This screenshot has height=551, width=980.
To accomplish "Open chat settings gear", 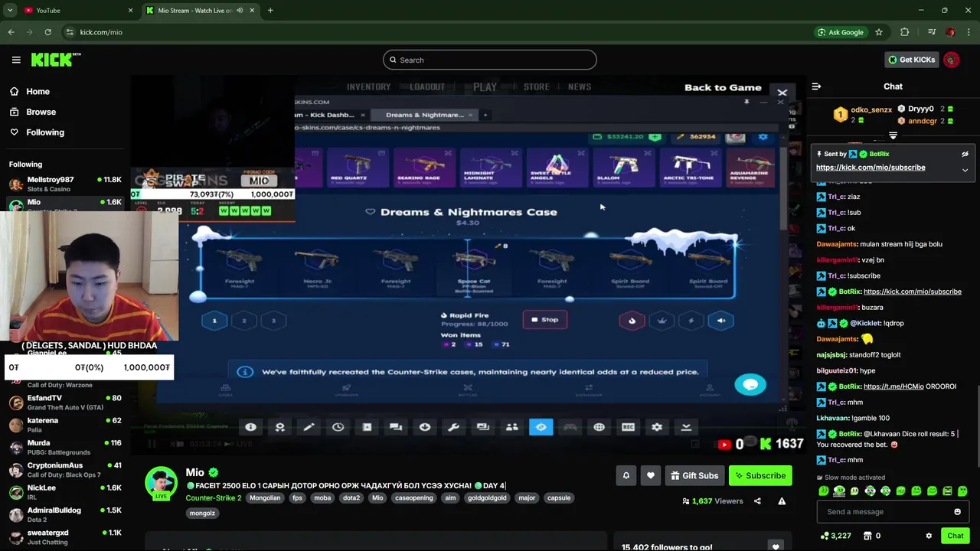I will click(929, 536).
